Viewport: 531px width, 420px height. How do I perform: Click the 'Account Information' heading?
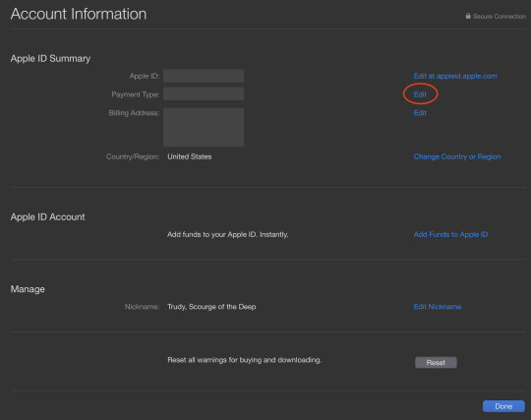point(79,14)
